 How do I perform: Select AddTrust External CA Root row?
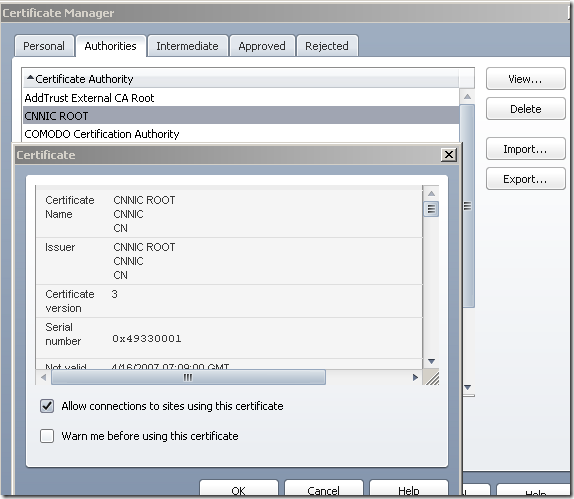(241, 98)
